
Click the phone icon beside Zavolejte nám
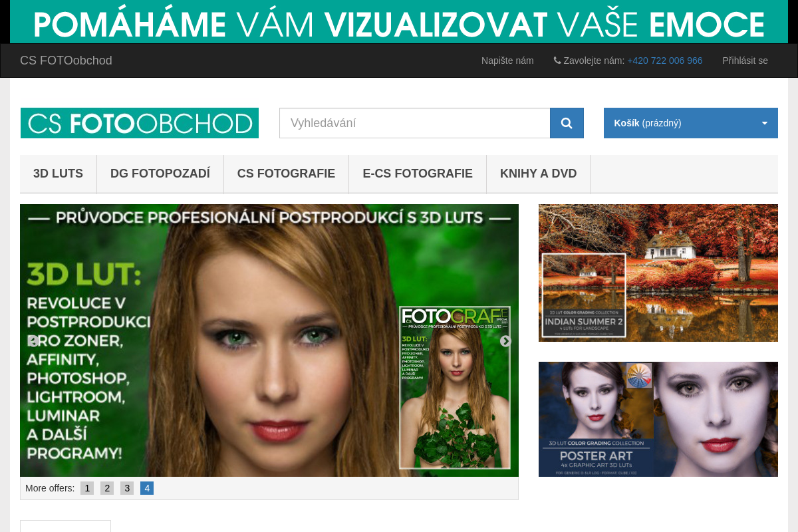tap(557, 61)
